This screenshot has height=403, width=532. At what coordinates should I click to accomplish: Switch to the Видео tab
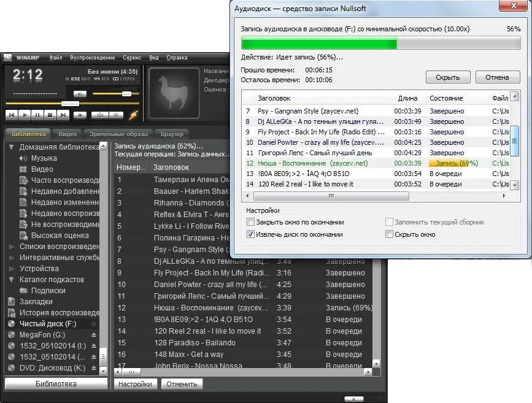pos(67,134)
